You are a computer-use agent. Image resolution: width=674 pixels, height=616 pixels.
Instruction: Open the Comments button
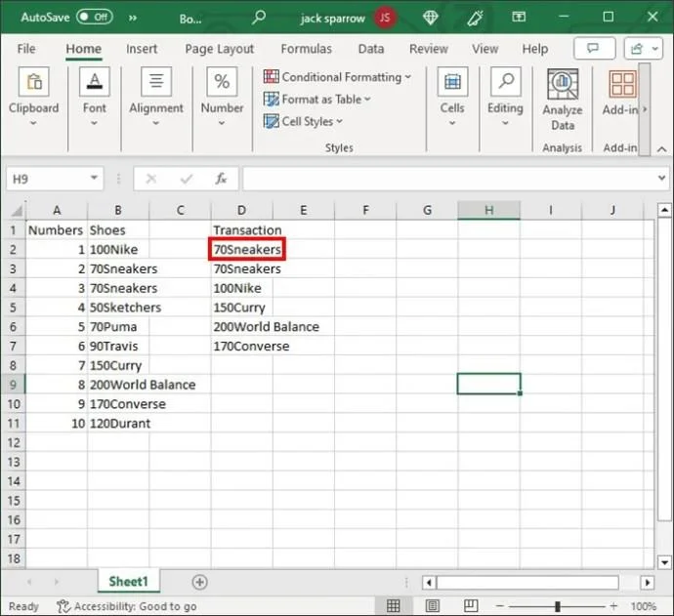point(595,49)
